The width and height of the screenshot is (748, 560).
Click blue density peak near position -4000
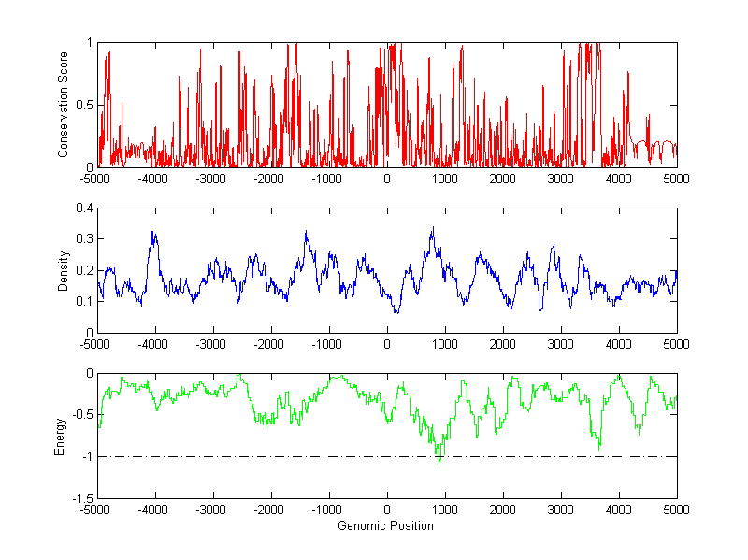coord(153,234)
